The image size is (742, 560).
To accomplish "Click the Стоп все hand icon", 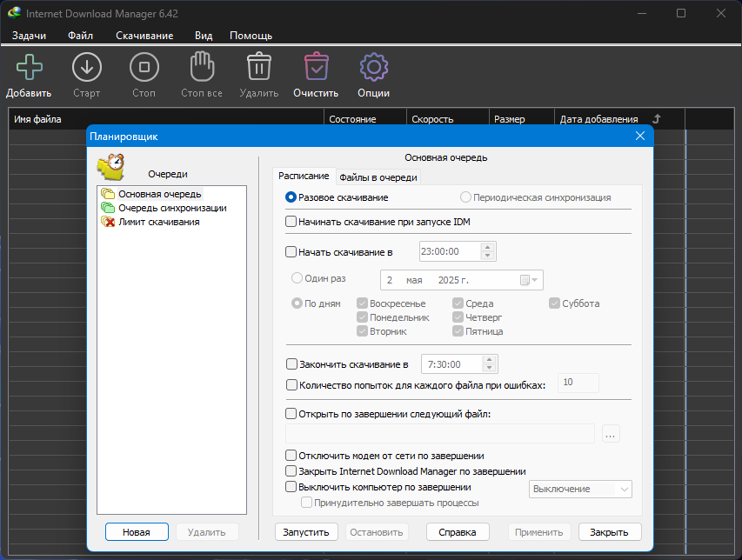I will pos(202,66).
